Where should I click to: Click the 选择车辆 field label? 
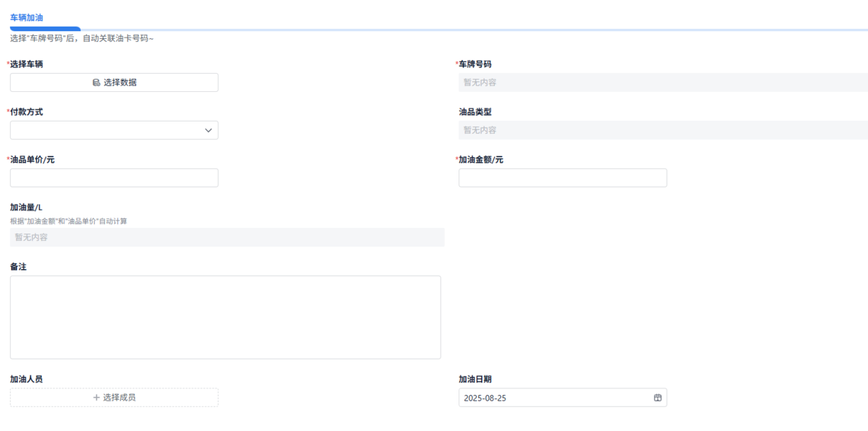point(26,64)
